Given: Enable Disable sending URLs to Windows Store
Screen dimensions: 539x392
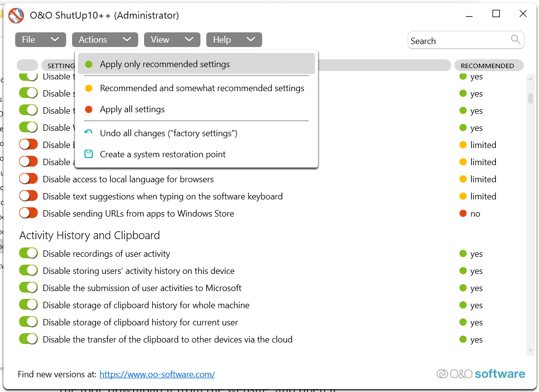Looking at the screenshot, I should pos(28,213).
